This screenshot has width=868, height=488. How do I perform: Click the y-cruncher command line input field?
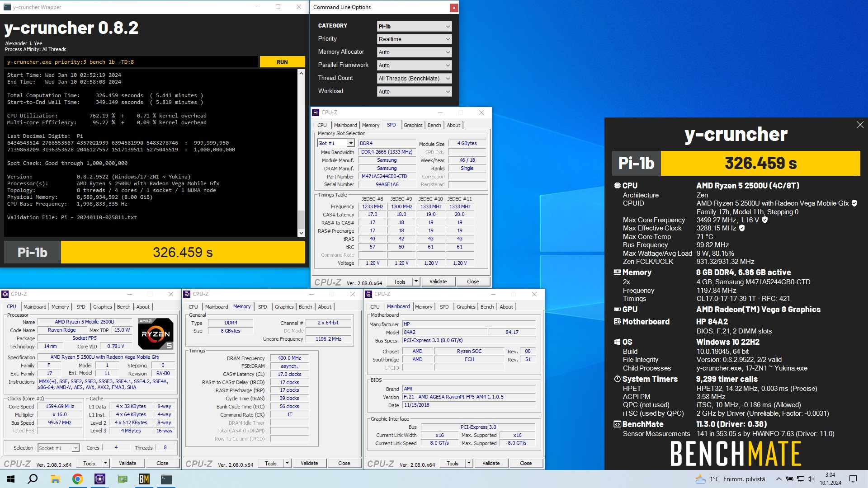pyautogui.click(x=131, y=62)
